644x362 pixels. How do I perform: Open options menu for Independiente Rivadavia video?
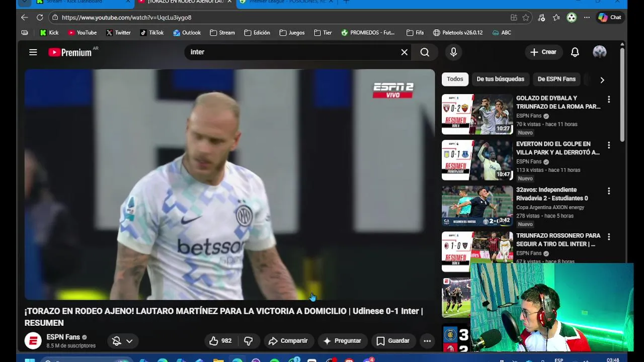click(609, 191)
